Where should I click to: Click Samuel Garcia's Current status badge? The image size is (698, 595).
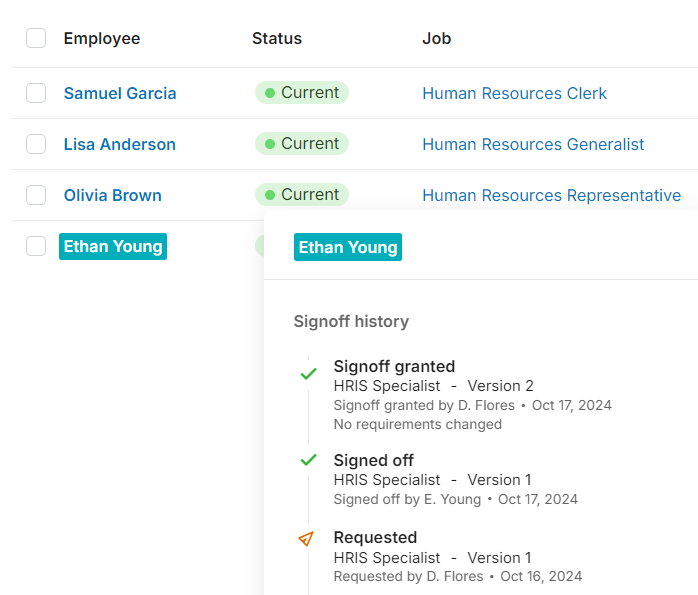302,93
